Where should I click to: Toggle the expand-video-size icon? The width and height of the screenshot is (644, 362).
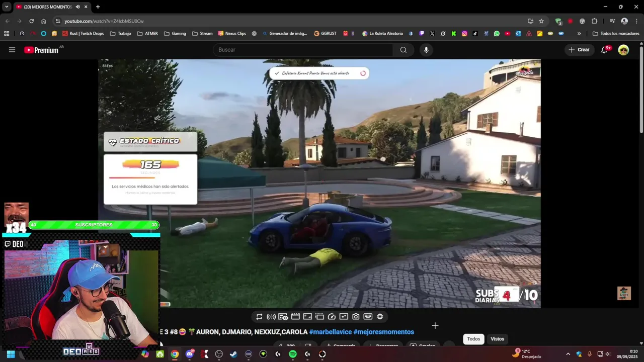[x=307, y=317]
